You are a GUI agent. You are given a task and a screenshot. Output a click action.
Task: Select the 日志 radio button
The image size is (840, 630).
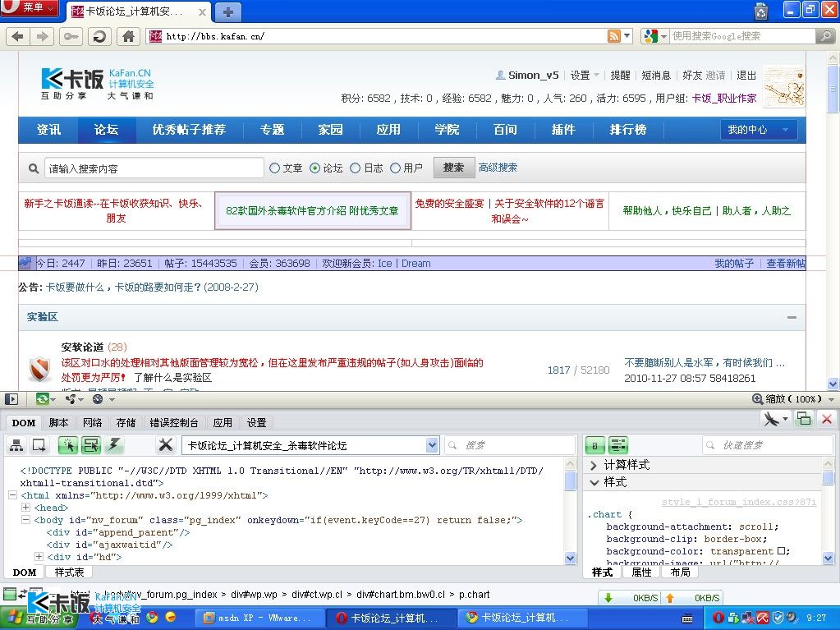click(355, 168)
